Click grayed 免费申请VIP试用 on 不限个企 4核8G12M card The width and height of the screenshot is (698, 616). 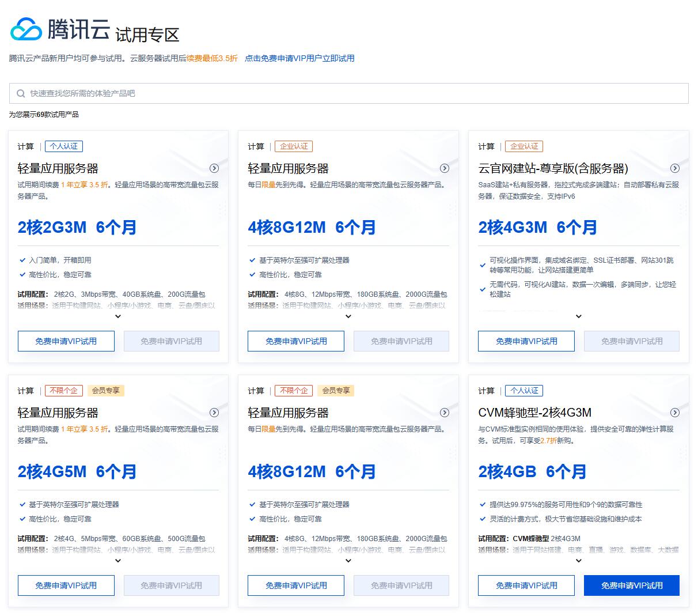point(401,585)
